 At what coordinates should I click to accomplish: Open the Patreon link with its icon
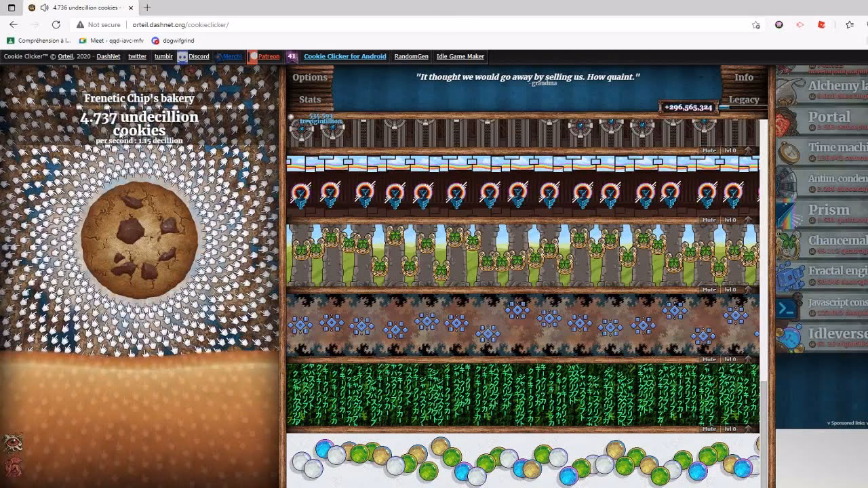point(264,56)
